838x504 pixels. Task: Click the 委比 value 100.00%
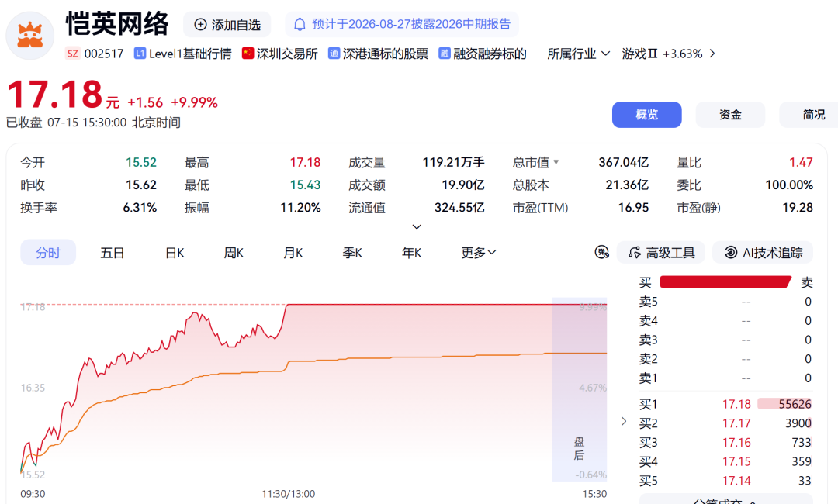[x=789, y=185]
